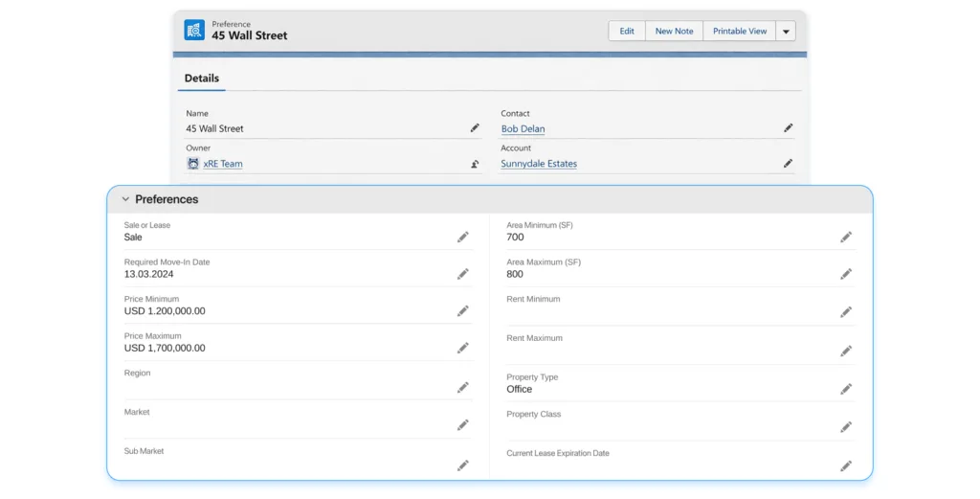
Task: Click the 13.03.2024 move-in date value
Action: coord(148,275)
